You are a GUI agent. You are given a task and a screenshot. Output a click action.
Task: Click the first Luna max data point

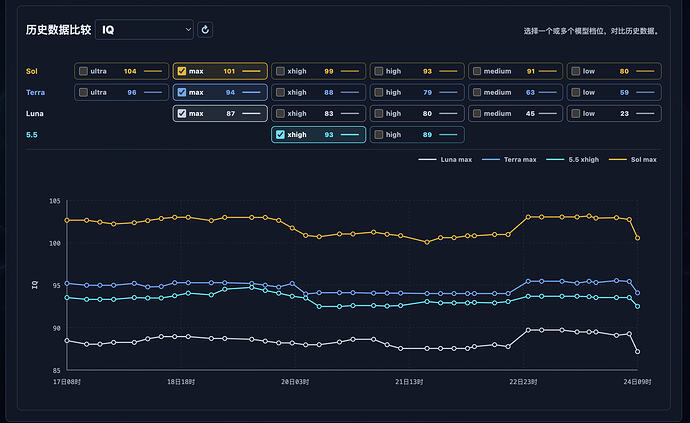[x=67, y=341]
